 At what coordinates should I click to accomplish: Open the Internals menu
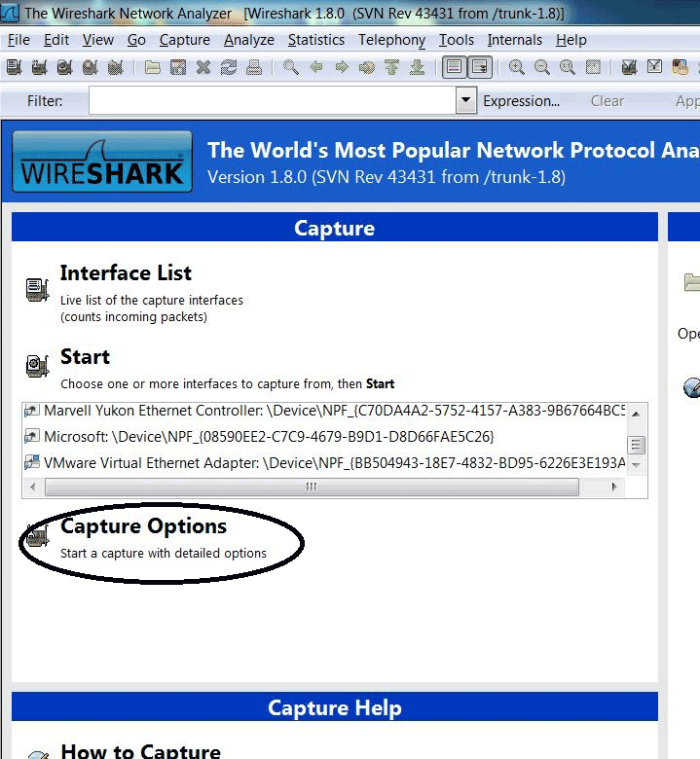point(514,40)
